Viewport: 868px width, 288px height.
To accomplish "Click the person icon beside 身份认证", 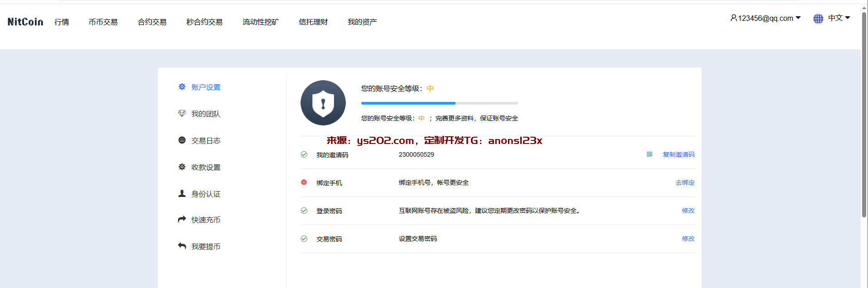I will click(182, 193).
